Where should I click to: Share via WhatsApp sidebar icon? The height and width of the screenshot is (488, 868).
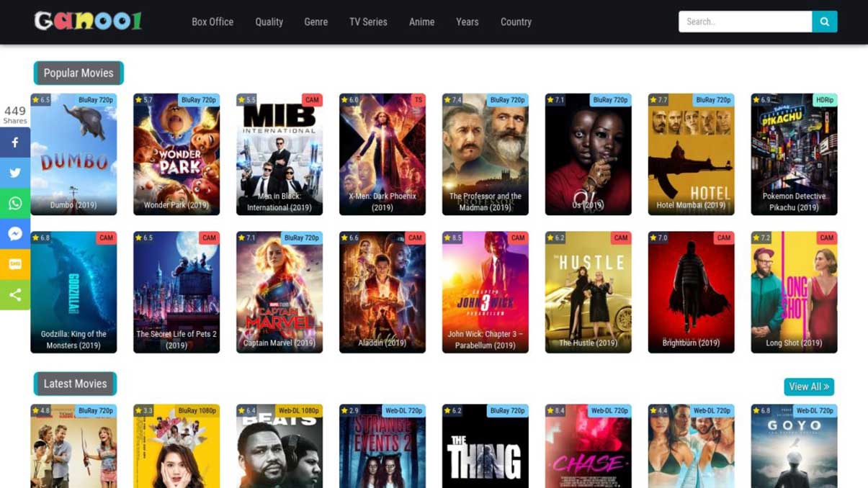(15, 204)
